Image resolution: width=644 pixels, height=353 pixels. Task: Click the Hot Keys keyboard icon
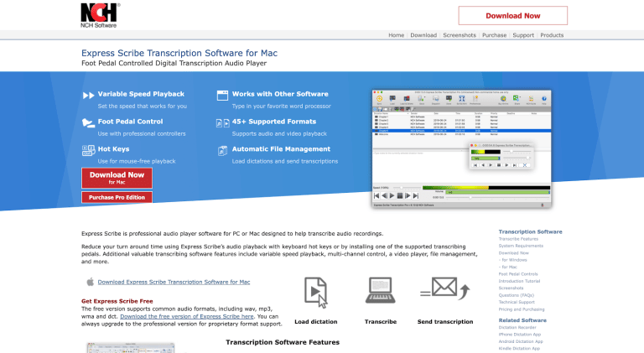88,149
